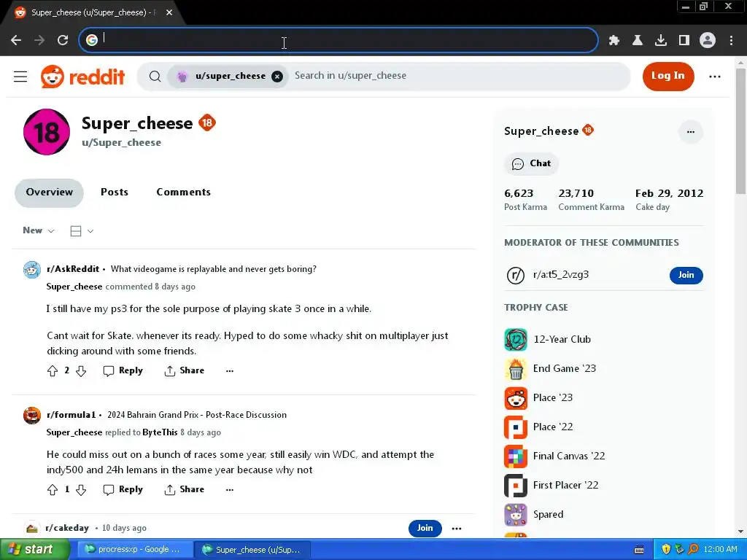747x560 pixels.
Task: Click the Spared trophy icon
Action: (x=516, y=515)
